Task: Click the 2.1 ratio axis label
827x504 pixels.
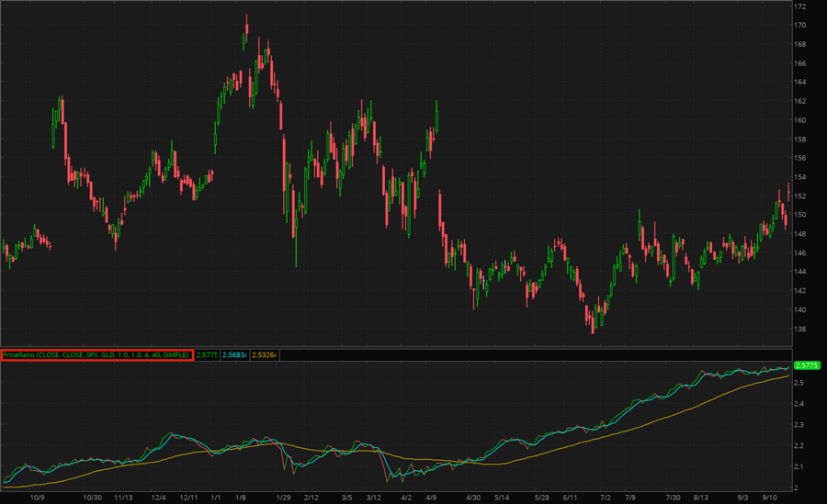Action: 800,467
